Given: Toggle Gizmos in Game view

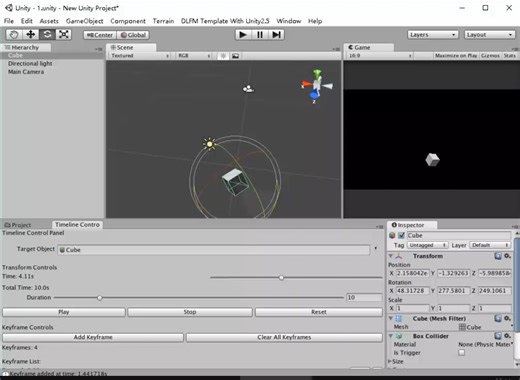Looking at the screenshot, I should tap(490, 56).
